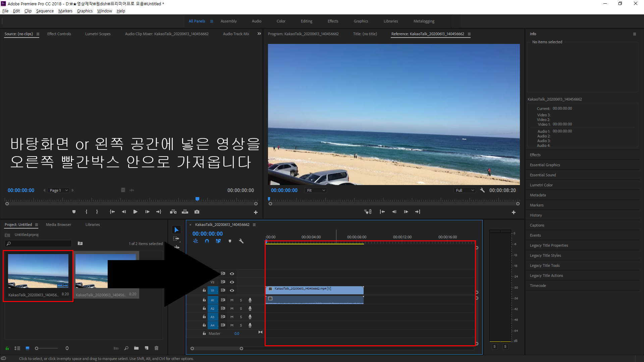This screenshot has width=644, height=362.
Task: Click Reference monitor settings wrench icon
Action: pos(482,190)
